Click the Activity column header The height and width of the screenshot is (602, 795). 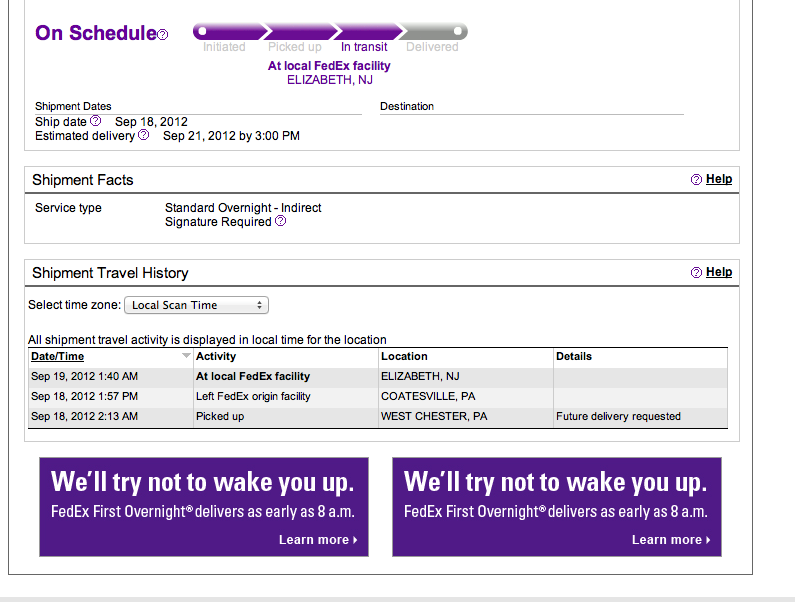pos(216,357)
